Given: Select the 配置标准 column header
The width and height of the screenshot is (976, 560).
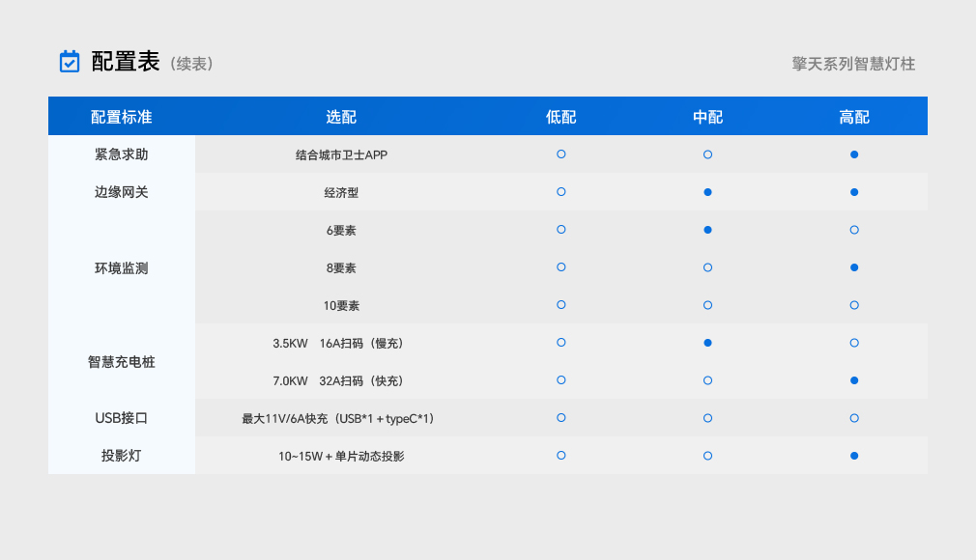Looking at the screenshot, I should click(122, 117).
